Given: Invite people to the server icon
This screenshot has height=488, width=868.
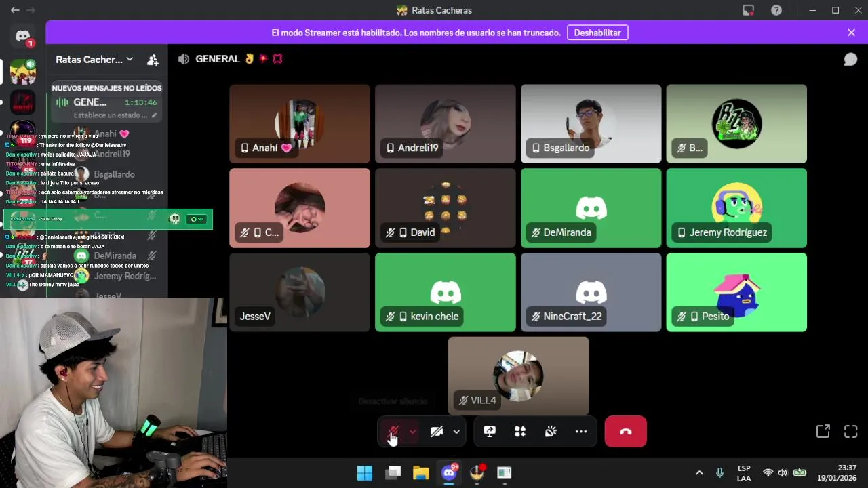Looking at the screenshot, I should point(153,60).
